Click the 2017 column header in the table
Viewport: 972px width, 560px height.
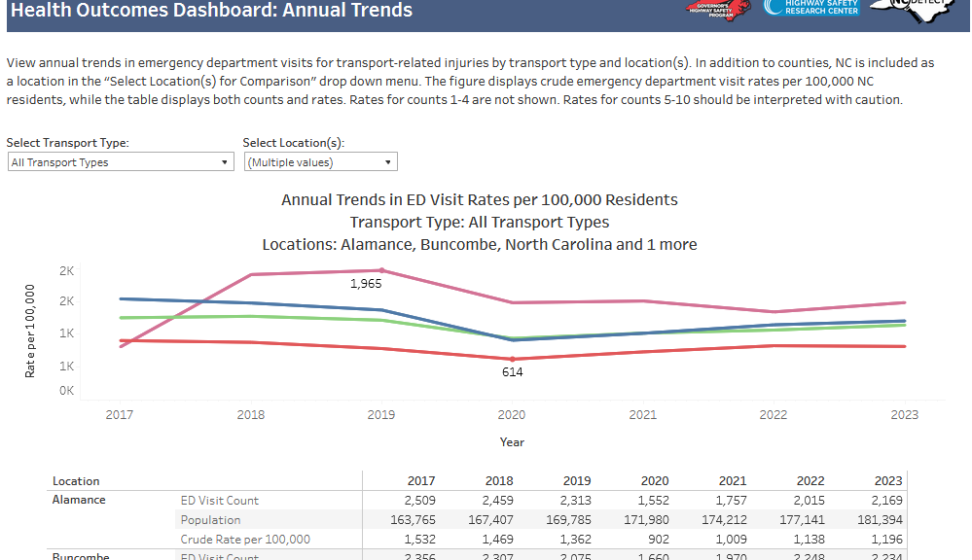421,481
